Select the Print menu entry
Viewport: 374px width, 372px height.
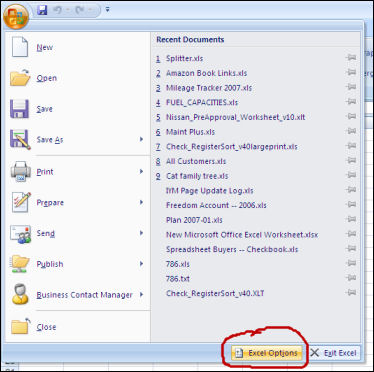coord(45,172)
